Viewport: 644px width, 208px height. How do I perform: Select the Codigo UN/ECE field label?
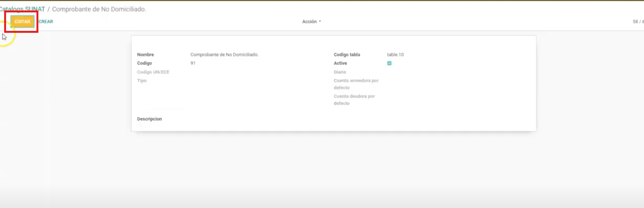pos(153,72)
